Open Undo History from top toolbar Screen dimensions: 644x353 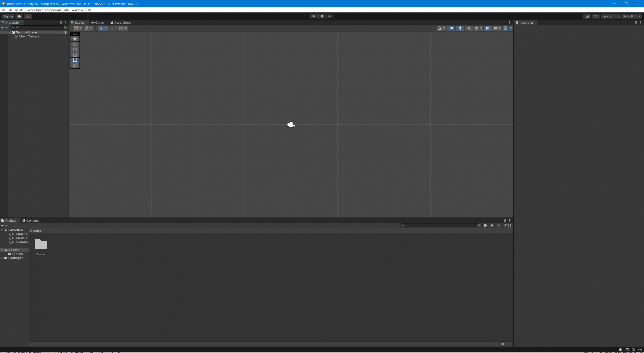coord(587,16)
